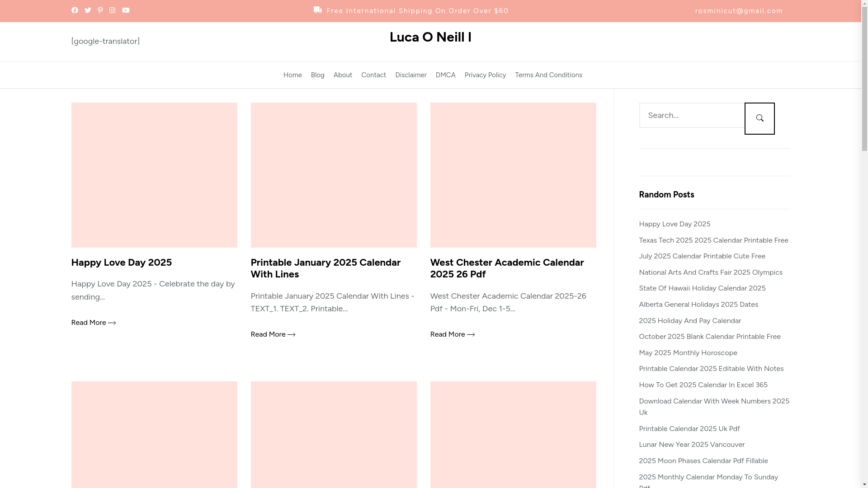Open 2025 Monthly Calendar Monday To Sunday link
The image size is (868, 488).
point(708,480)
